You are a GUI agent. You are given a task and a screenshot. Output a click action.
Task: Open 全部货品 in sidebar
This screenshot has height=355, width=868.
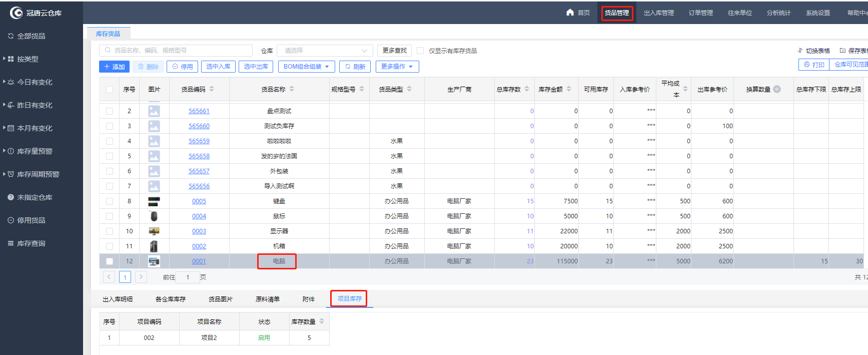pos(31,36)
